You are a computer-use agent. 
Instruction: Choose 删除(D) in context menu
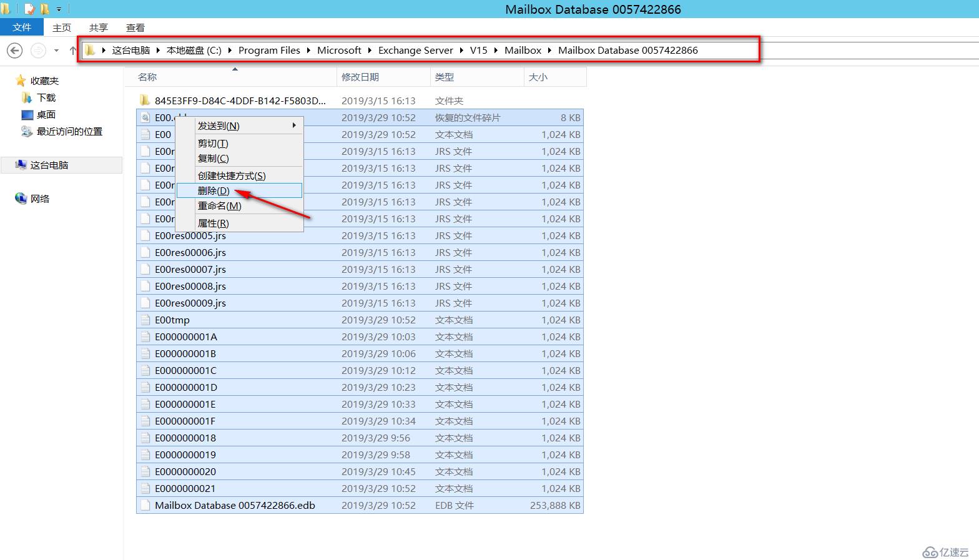coord(240,190)
